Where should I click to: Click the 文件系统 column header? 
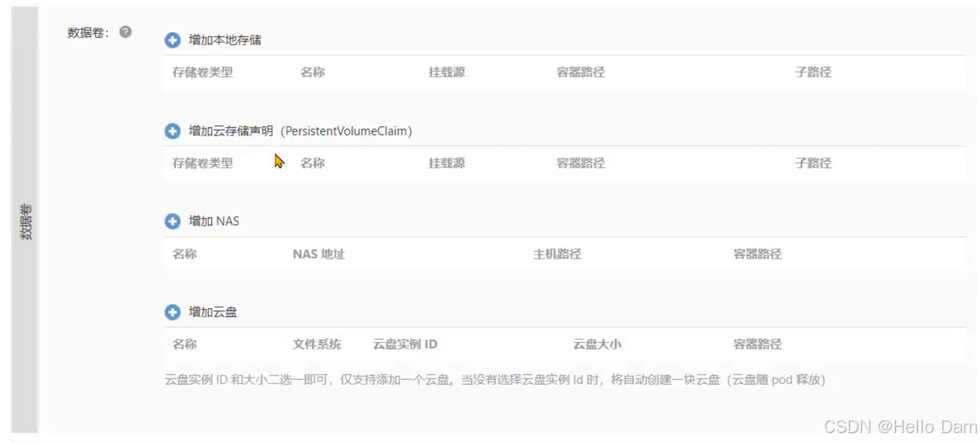[316, 344]
